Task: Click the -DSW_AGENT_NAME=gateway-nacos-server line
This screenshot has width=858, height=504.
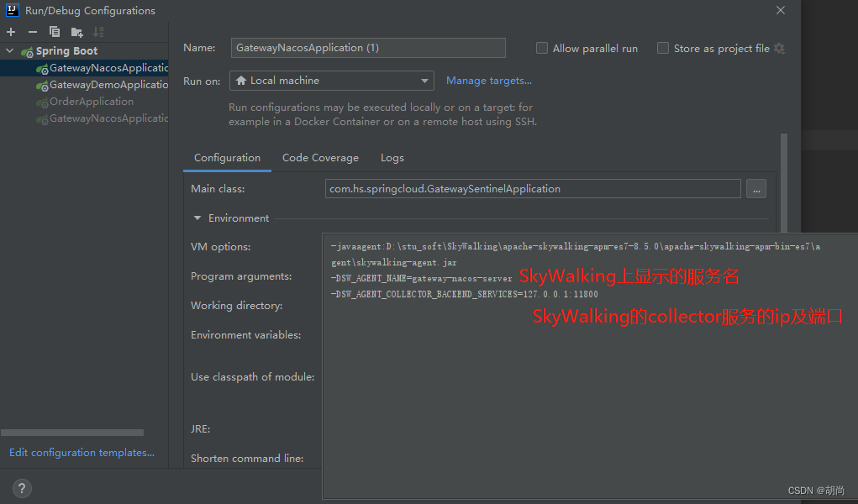Action: 421,278
